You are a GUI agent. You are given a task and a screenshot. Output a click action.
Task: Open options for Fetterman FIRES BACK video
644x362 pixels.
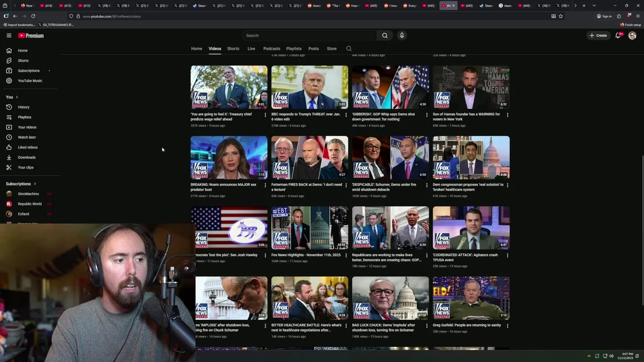click(x=346, y=185)
